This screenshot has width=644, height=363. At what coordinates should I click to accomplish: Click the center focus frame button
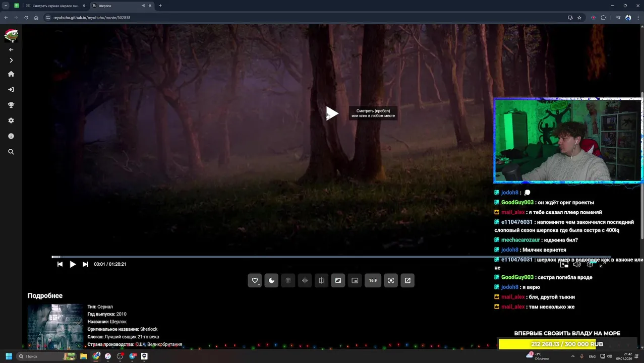[391, 281]
